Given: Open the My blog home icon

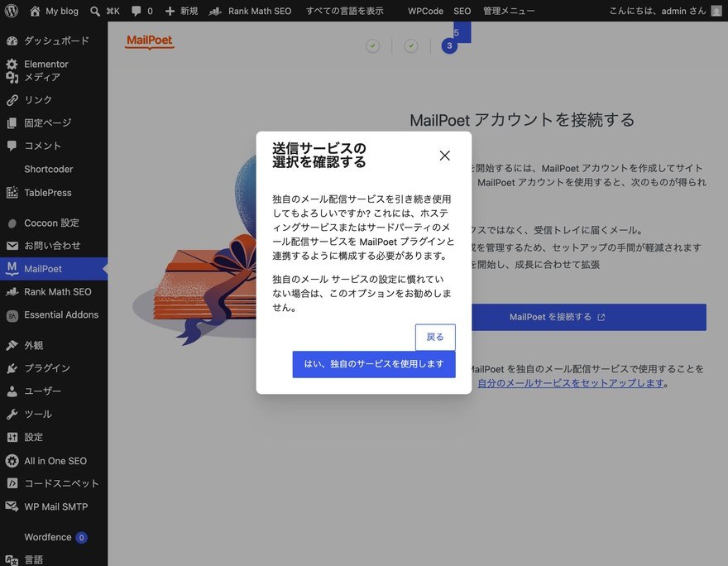Looking at the screenshot, I should pos(35,11).
